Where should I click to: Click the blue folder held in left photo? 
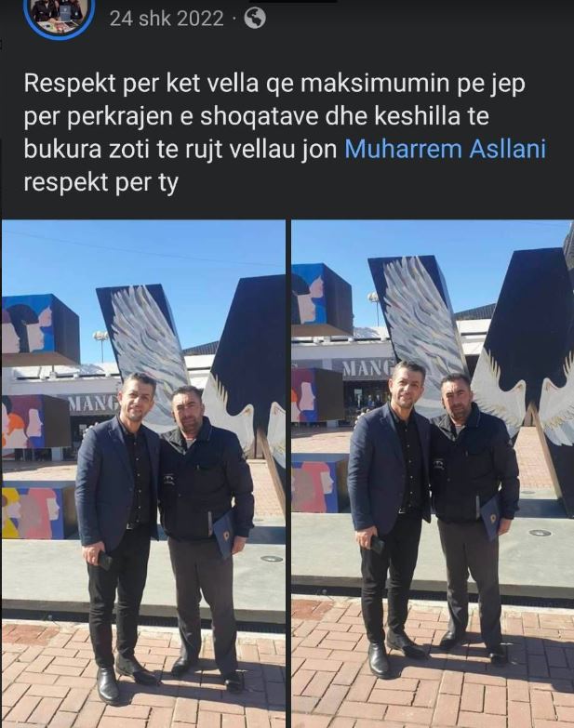(x=223, y=534)
